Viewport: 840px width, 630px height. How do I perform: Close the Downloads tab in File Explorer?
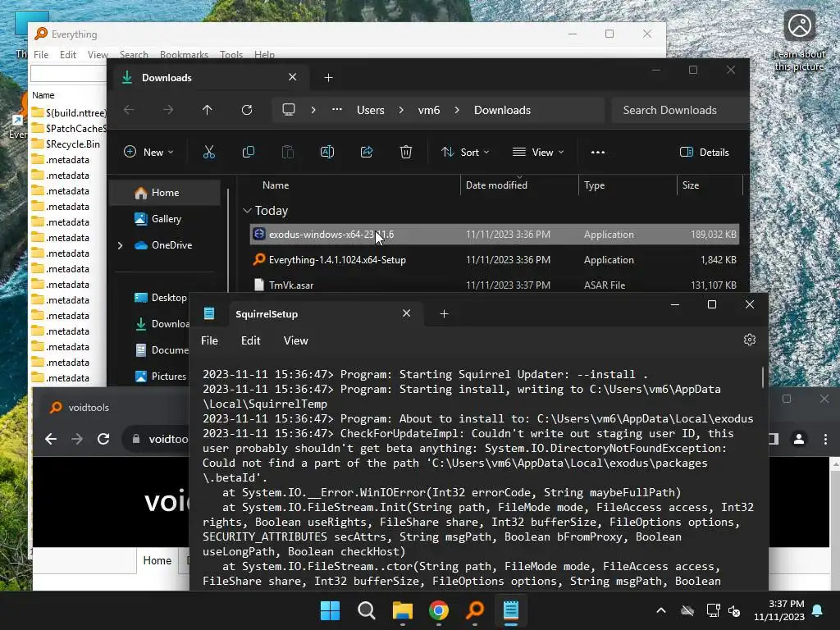pyautogui.click(x=293, y=77)
